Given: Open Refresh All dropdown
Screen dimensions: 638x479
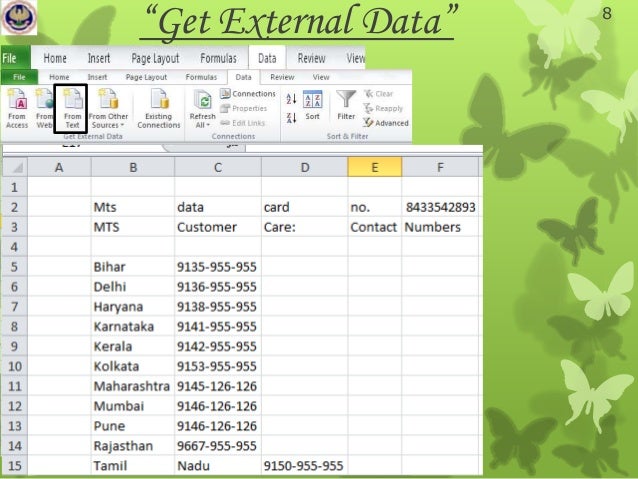Looking at the screenshot, I should point(202,109).
